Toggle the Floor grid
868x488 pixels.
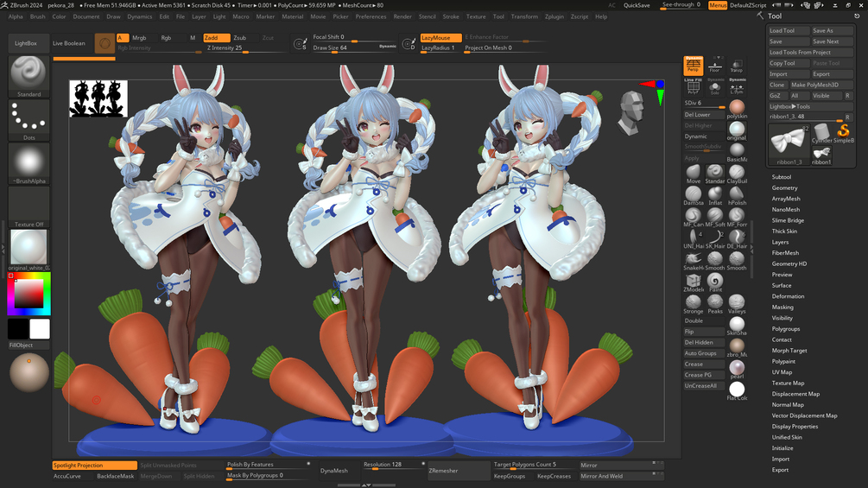[x=714, y=66]
